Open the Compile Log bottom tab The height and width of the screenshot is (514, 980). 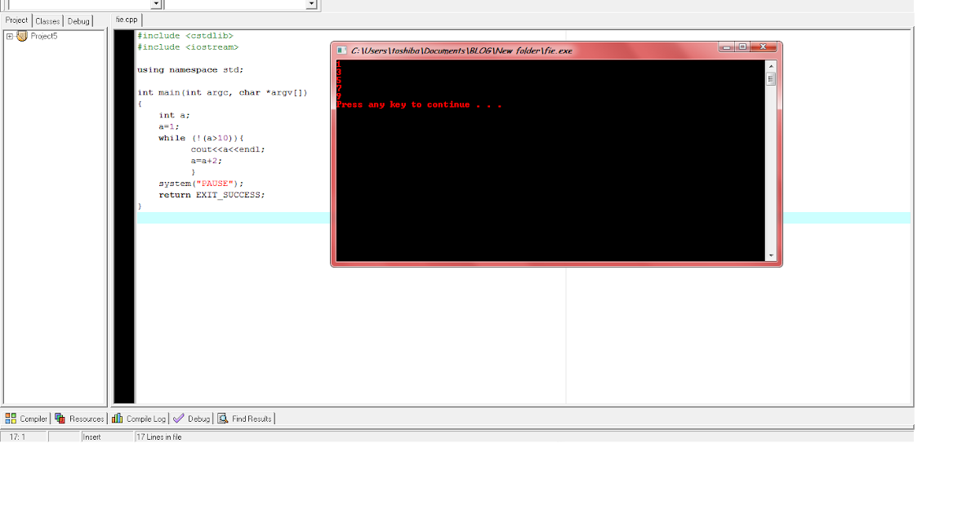[139, 419]
